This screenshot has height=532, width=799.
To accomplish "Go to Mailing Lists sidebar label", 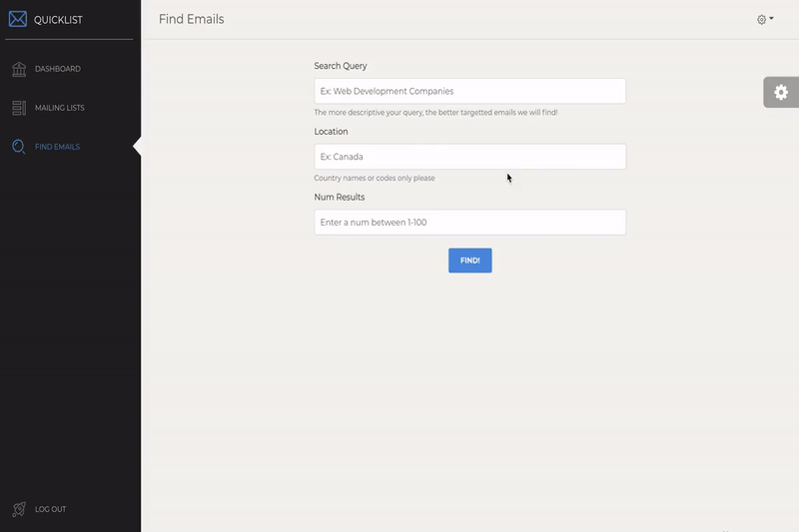I will click(x=61, y=108).
